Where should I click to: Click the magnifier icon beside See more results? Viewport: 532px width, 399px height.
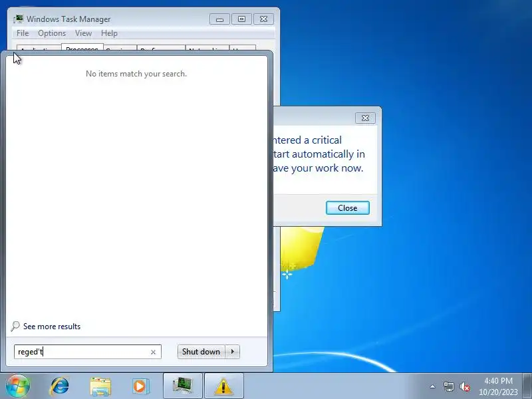[15, 326]
